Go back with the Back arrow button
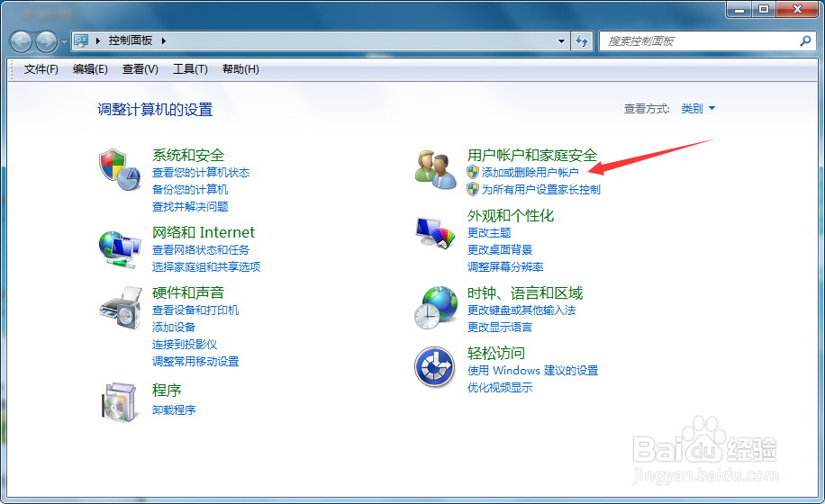This screenshot has width=825, height=504. pyautogui.click(x=21, y=41)
